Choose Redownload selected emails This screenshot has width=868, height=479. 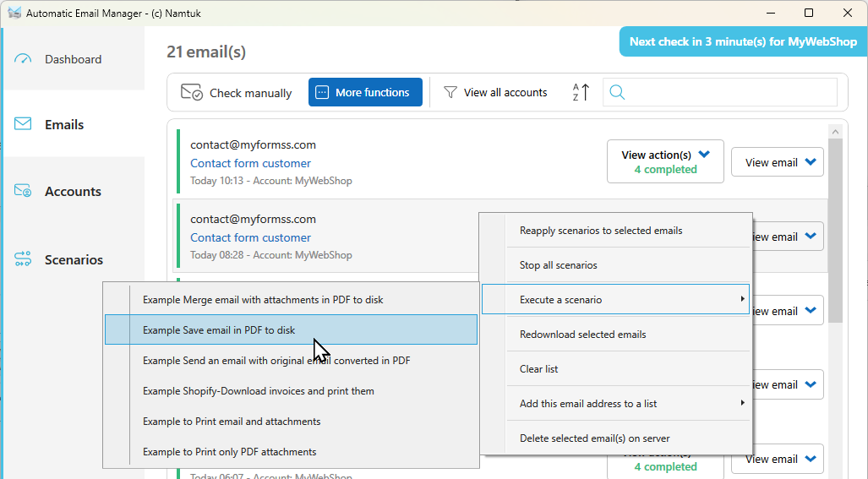pyautogui.click(x=615, y=334)
